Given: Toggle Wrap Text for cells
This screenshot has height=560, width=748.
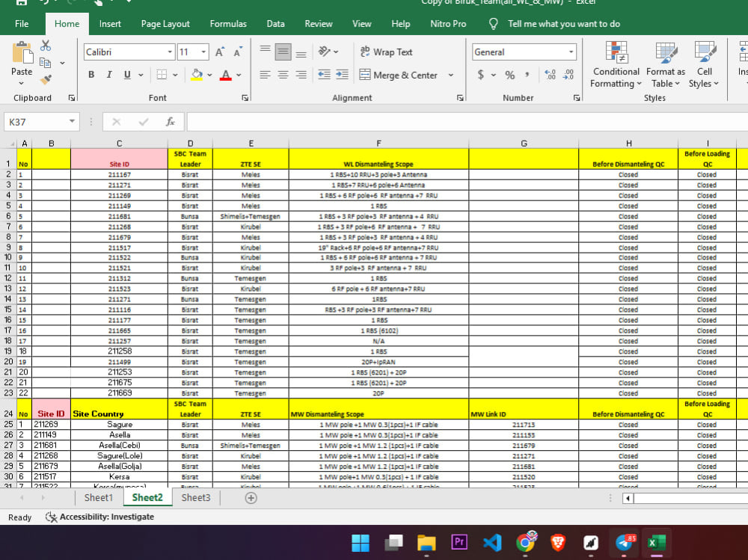Looking at the screenshot, I should 387,52.
